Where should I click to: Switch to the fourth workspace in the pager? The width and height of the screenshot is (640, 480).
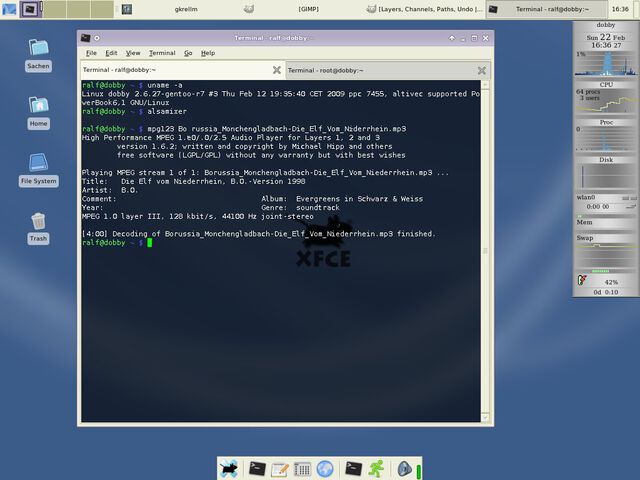pyautogui.click(x=102, y=9)
